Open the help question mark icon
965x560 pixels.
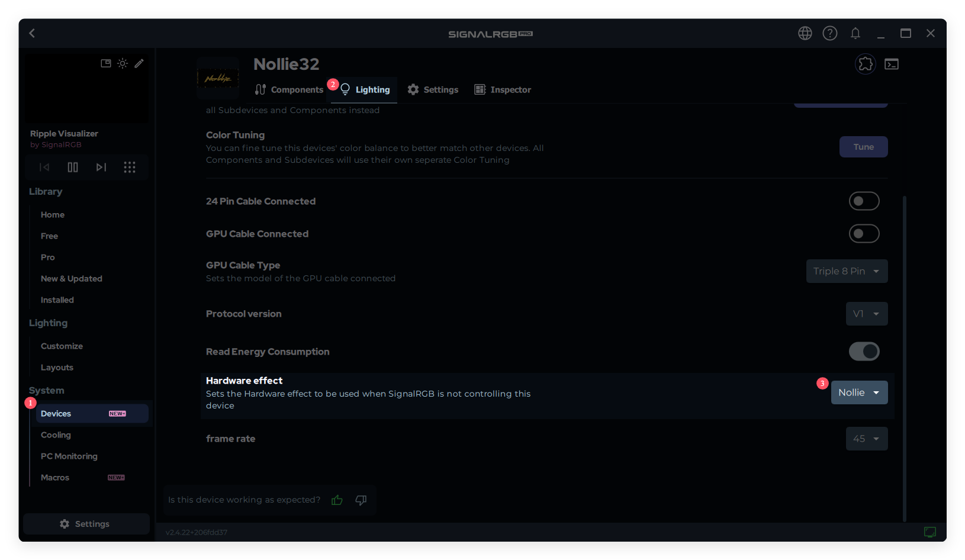pos(830,33)
